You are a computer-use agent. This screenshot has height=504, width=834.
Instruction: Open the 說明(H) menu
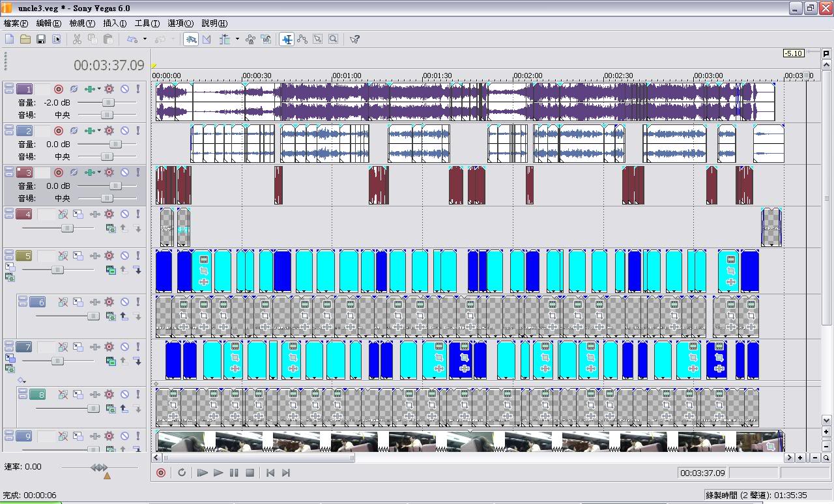214,23
